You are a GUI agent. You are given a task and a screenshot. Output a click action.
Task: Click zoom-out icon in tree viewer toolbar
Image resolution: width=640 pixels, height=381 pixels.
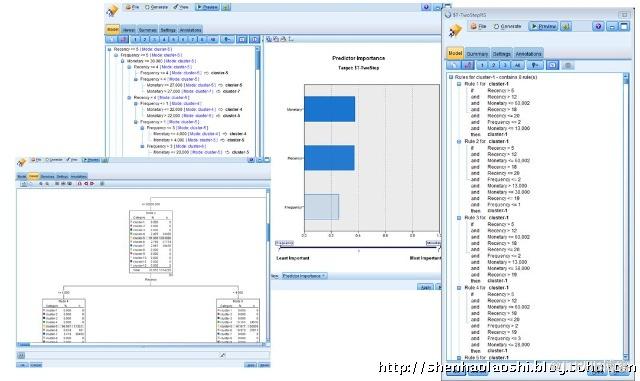47,184
